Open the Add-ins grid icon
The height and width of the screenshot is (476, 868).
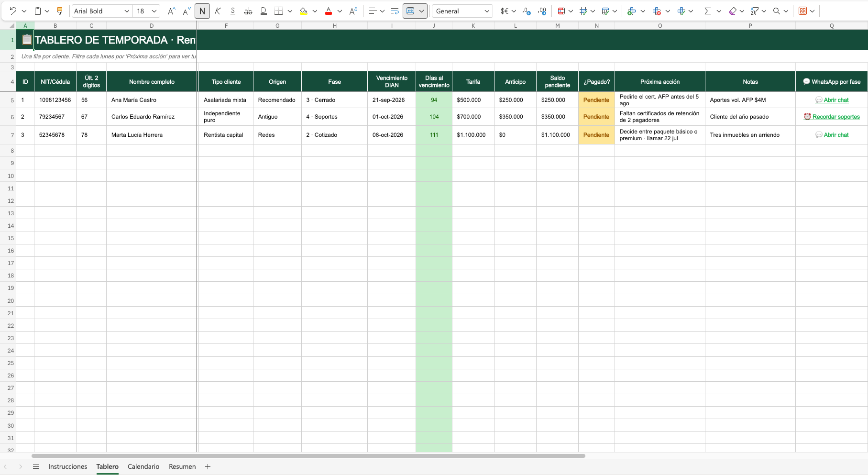pos(803,11)
